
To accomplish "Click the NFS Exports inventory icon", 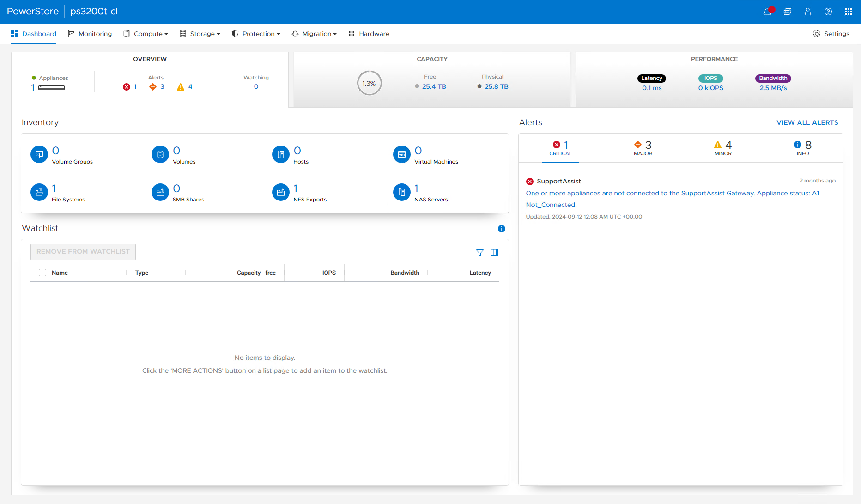I will click(281, 192).
